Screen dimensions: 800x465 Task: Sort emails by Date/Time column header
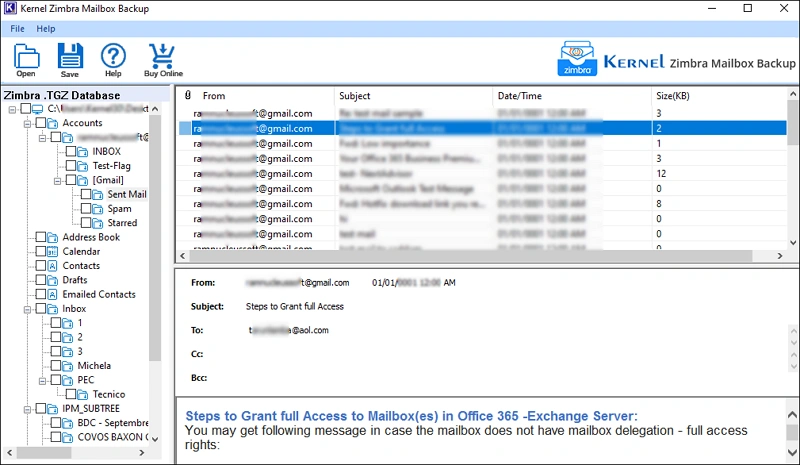pos(519,95)
